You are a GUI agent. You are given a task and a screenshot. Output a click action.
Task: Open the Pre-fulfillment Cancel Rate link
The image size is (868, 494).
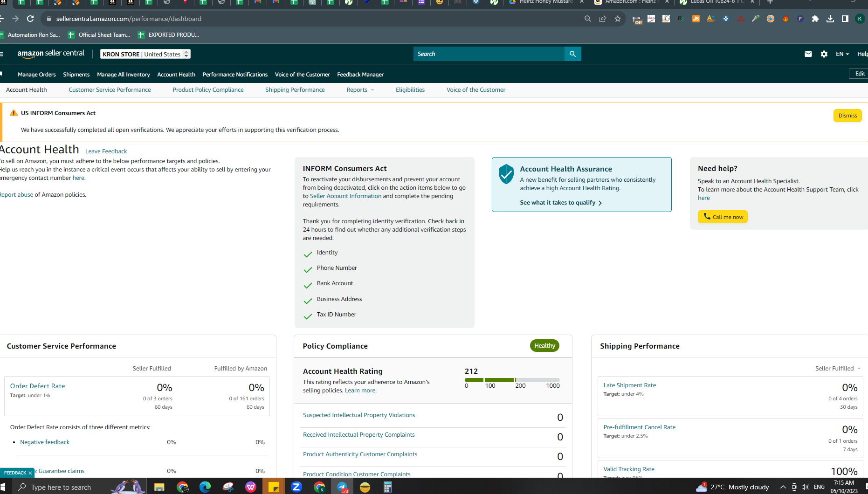pos(640,427)
